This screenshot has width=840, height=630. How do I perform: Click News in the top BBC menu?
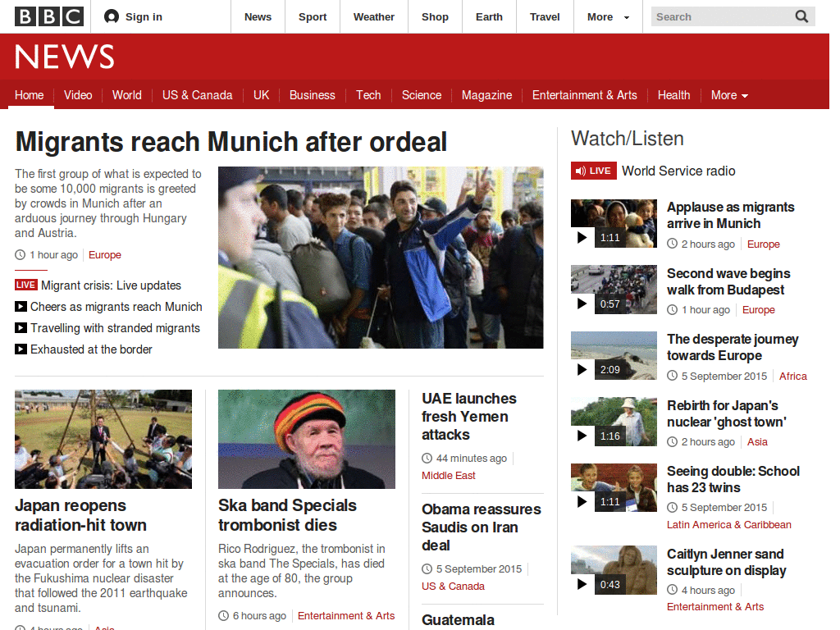(x=258, y=17)
